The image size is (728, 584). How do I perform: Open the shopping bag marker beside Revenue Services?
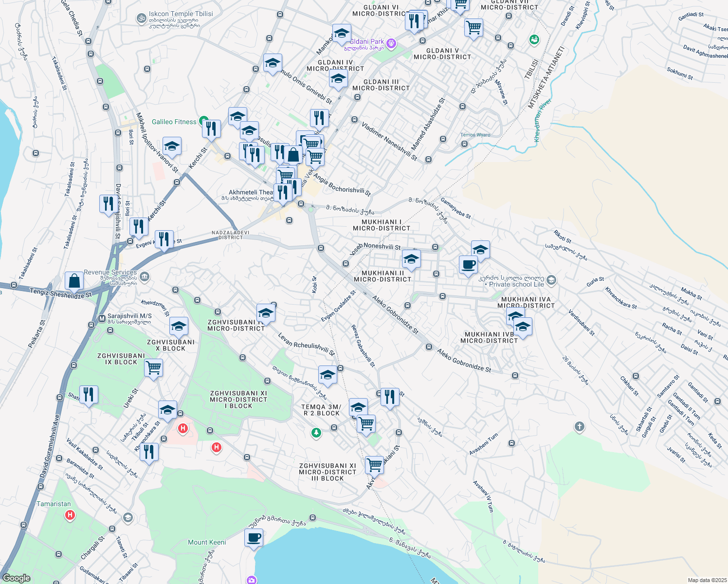pyautogui.click(x=73, y=281)
